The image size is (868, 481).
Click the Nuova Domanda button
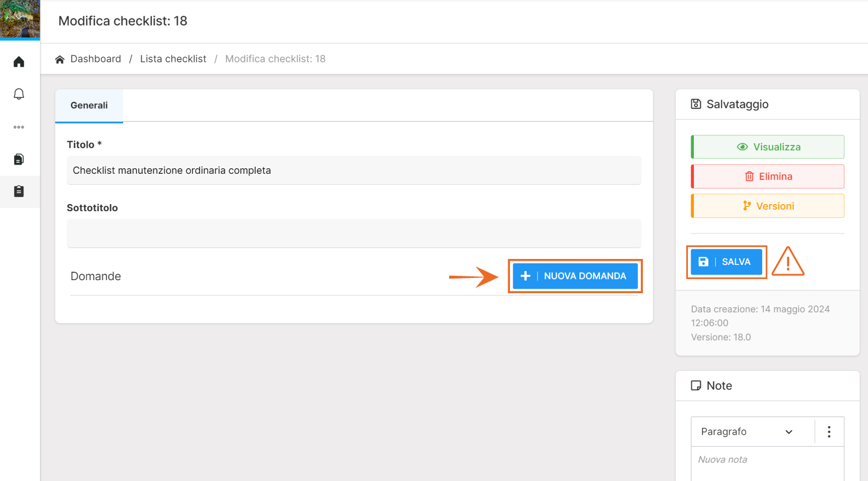tap(575, 276)
